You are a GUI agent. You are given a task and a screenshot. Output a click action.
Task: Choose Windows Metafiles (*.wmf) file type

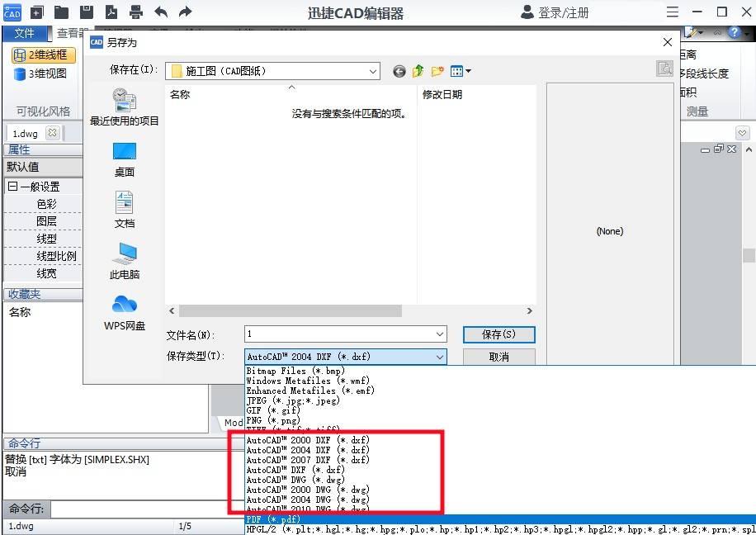(308, 381)
